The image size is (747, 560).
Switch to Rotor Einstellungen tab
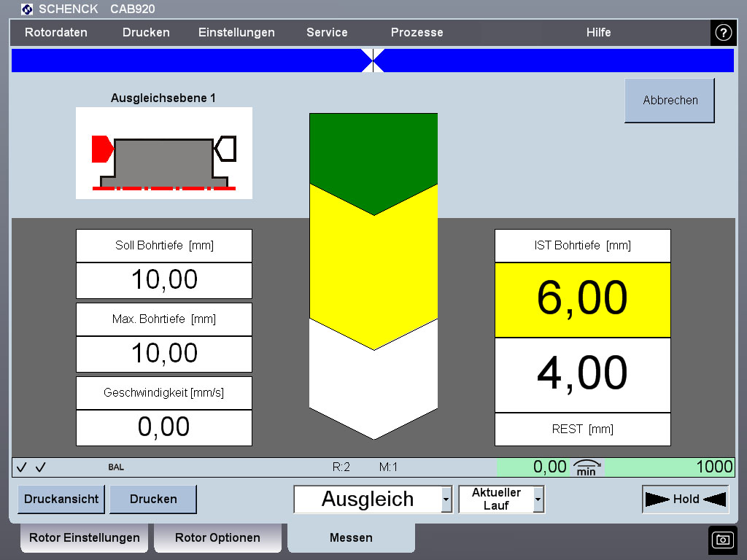click(85, 538)
